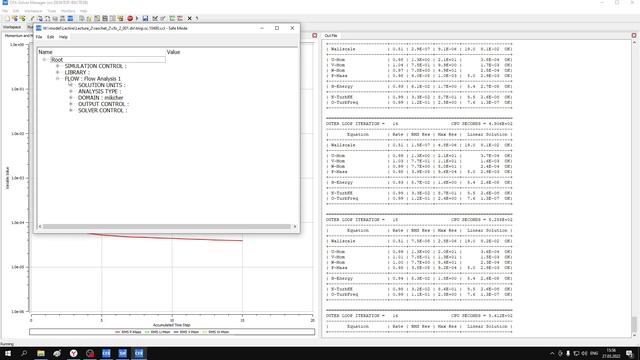640x360 pixels.
Task: Select the SOLVER CONTROL tree row text
Action: point(102,110)
